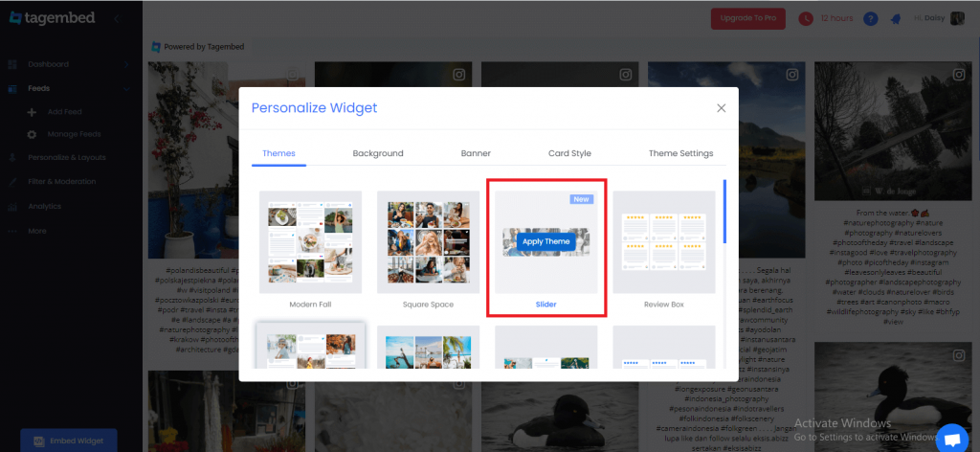The height and width of the screenshot is (452, 980).
Task: Select the Modern Fall theme thumbnail
Action: click(x=311, y=242)
